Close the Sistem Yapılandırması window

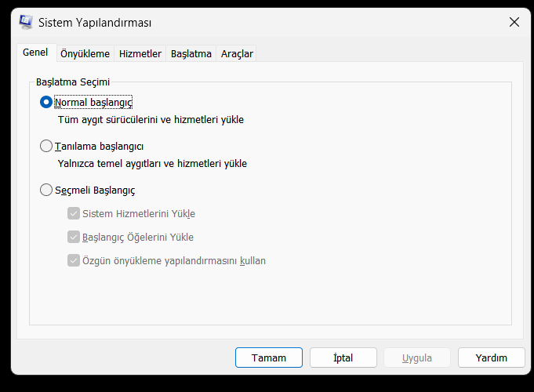coord(514,23)
